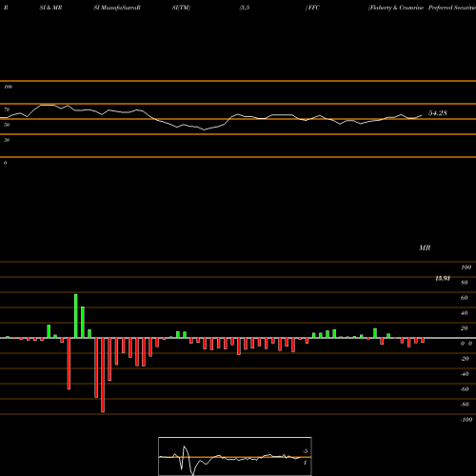Click the -80 label on MR axis
The image size is (476, 476).
465,405
